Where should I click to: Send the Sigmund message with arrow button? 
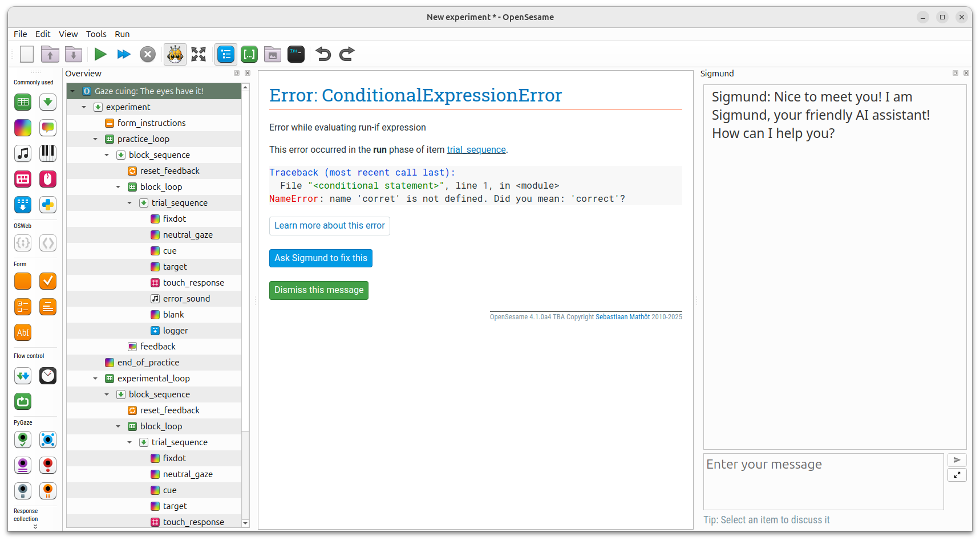click(x=957, y=460)
